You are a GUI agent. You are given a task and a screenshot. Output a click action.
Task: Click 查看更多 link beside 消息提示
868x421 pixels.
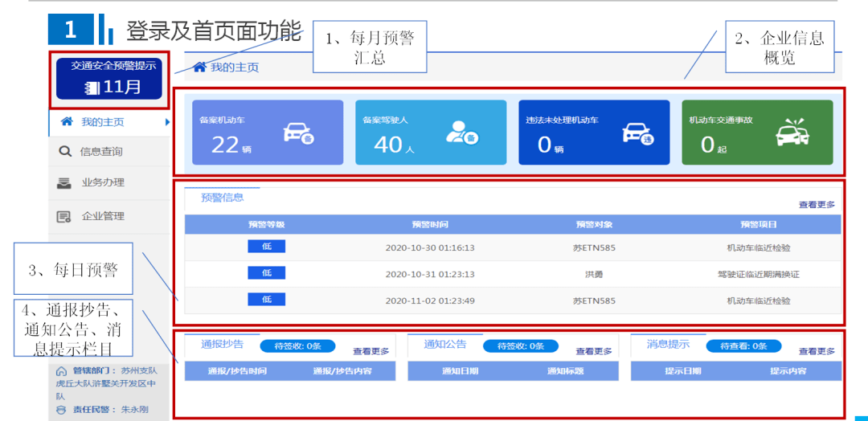coord(817,351)
